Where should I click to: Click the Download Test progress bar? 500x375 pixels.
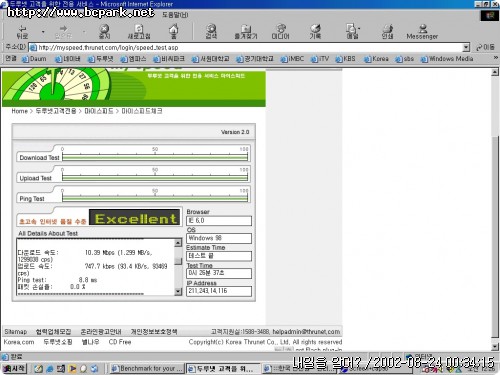pyautogui.click(x=155, y=157)
